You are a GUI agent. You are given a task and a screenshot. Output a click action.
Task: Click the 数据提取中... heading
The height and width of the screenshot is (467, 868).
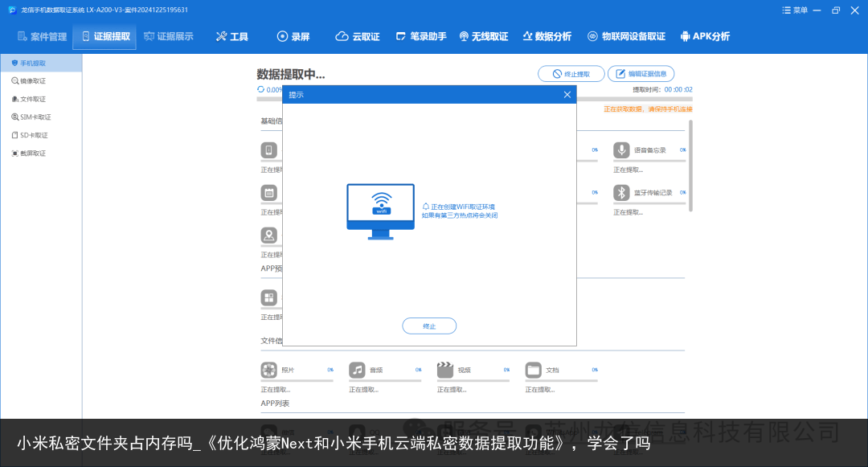click(291, 74)
